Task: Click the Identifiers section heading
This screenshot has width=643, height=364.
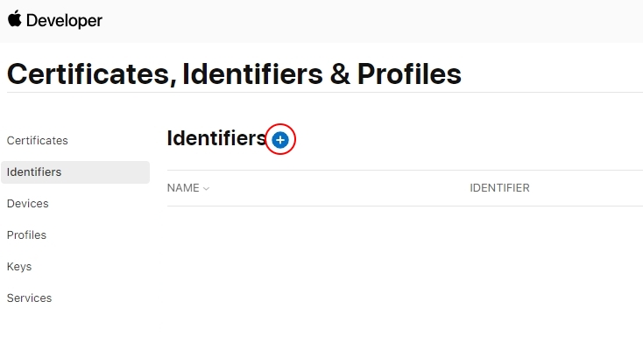Action: pos(216,138)
